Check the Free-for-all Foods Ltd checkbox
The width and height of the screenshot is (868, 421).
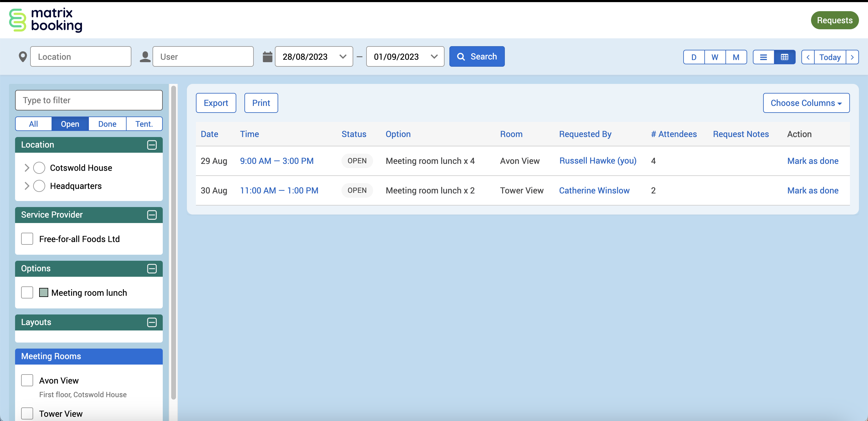[27, 239]
